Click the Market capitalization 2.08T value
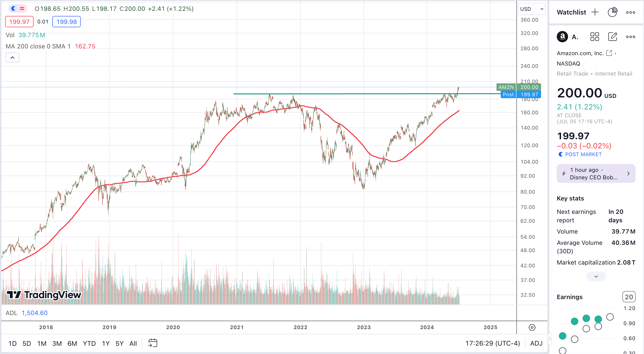The width and height of the screenshot is (644, 354). coord(626,262)
